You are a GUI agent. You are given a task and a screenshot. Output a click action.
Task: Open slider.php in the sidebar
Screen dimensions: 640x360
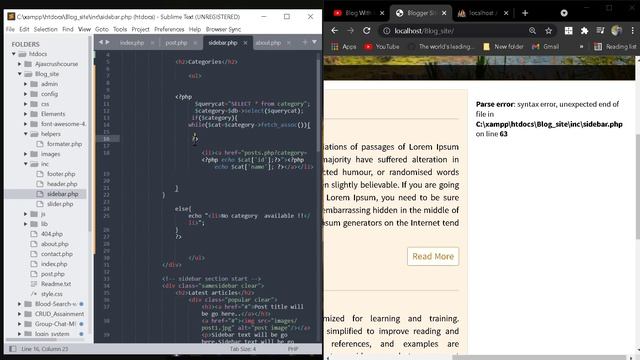[x=60, y=204]
